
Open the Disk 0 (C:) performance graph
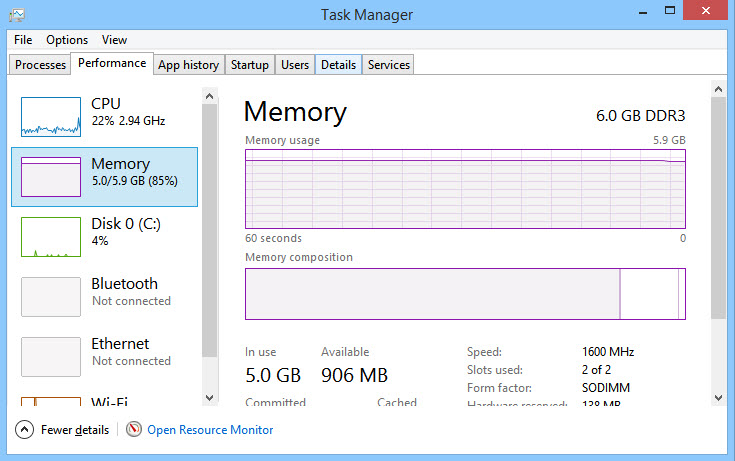51,237
